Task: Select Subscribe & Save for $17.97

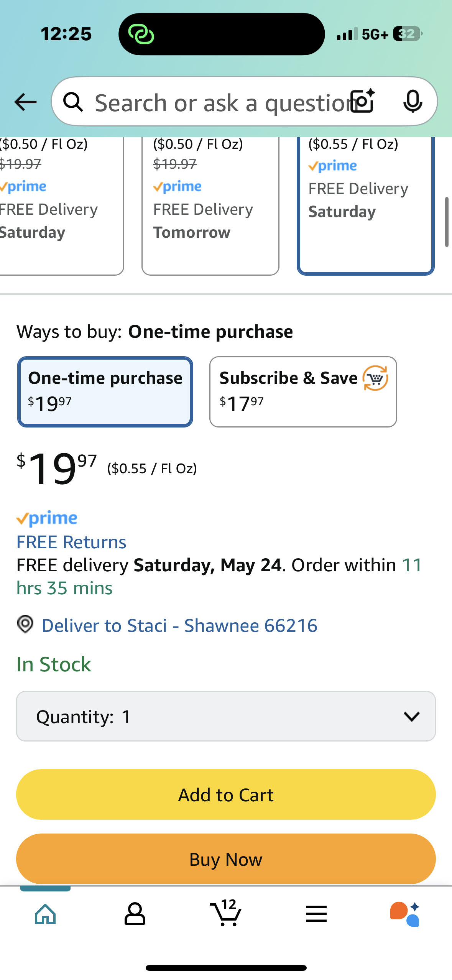Action: pos(303,392)
